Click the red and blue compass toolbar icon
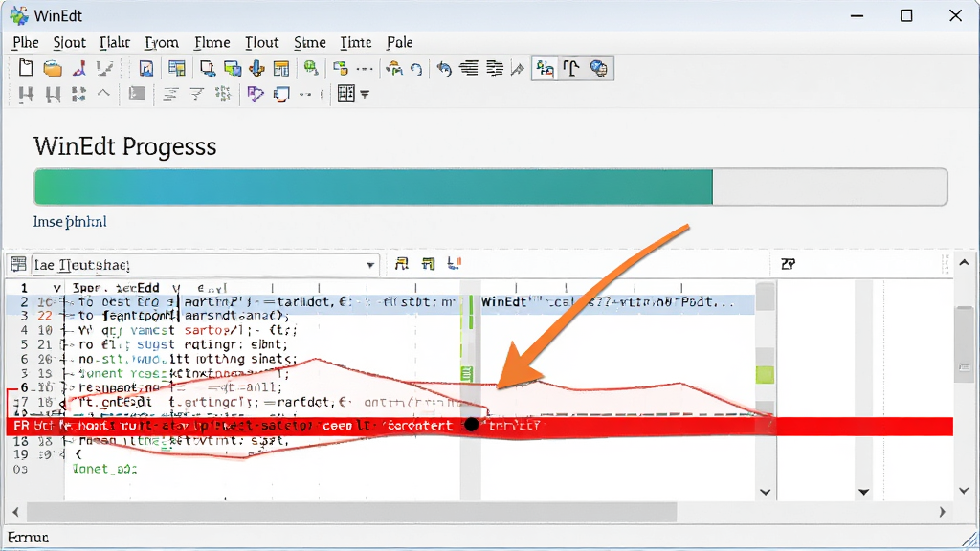 80,68
